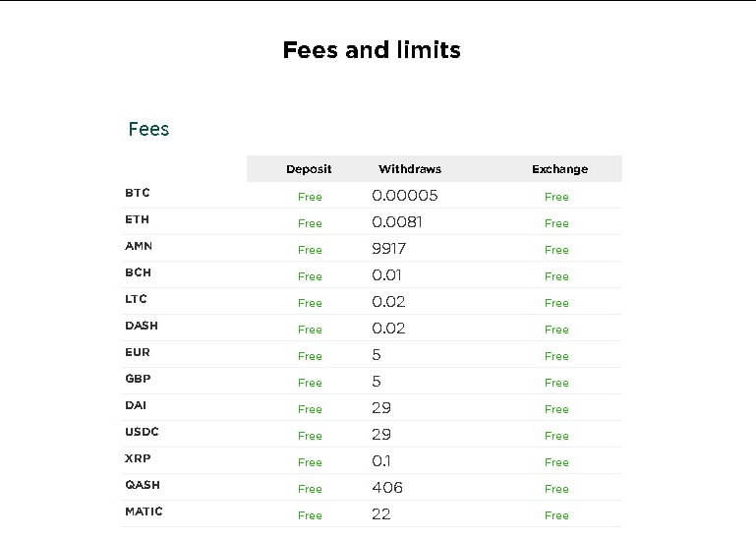Click the ETH withdraw fee 0.0081
The height and width of the screenshot is (541, 756).
pos(397,222)
